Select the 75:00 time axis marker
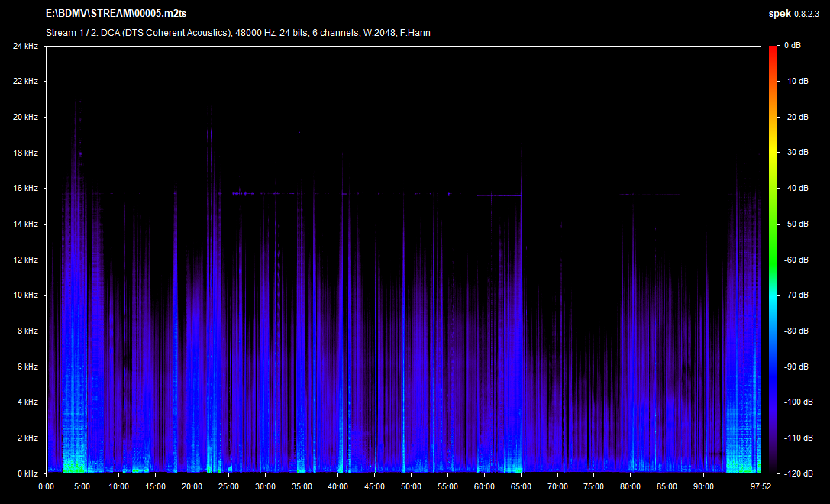The image size is (830, 504). click(593, 486)
